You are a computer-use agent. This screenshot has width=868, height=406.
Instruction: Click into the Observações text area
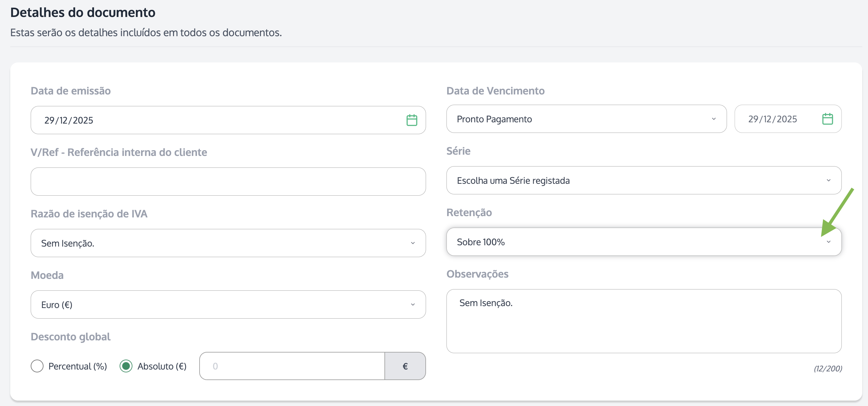tap(643, 324)
